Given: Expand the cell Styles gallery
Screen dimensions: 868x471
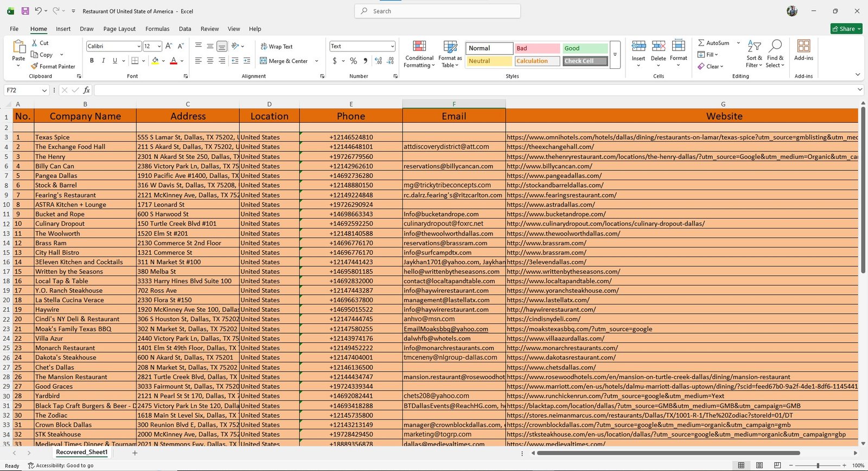Looking at the screenshot, I should point(615,54).
